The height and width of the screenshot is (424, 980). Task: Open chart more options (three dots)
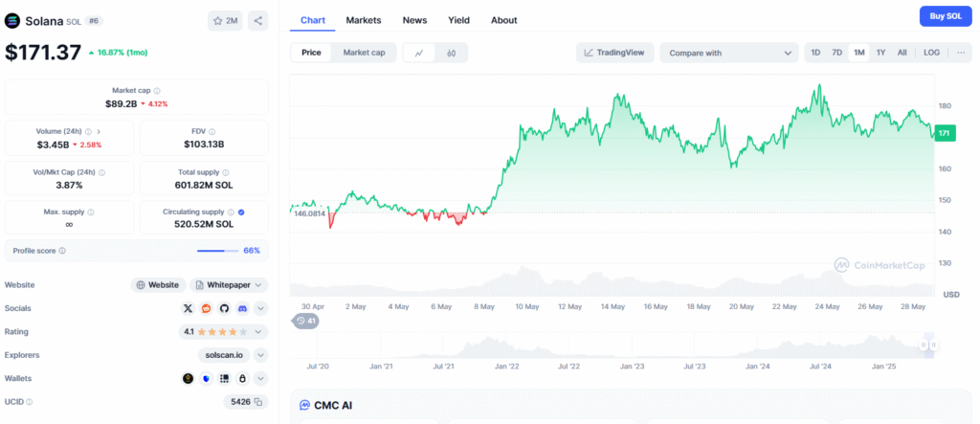point(961,53)
